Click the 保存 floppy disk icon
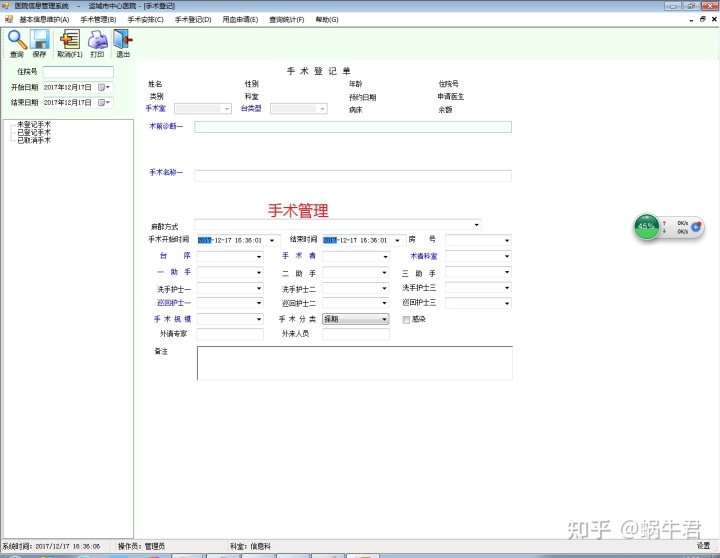 pyautogui.click(x=39, y=39)
